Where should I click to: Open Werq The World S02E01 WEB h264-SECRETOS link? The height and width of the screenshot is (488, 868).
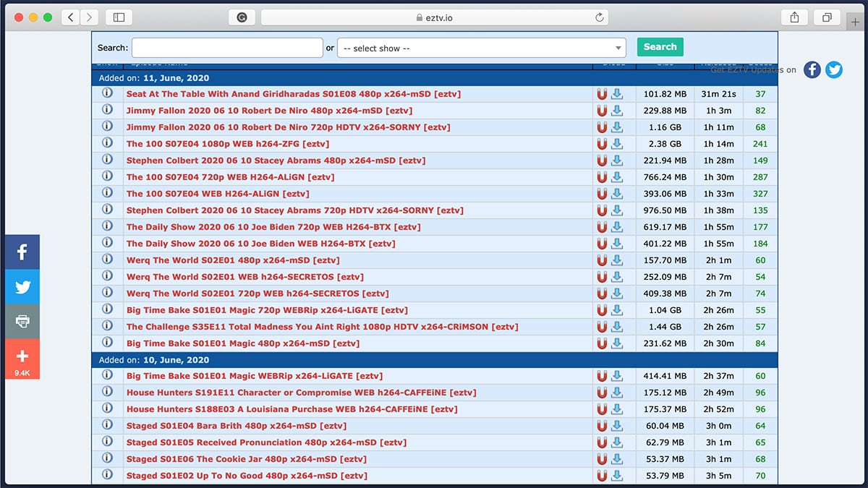[245, 277]
